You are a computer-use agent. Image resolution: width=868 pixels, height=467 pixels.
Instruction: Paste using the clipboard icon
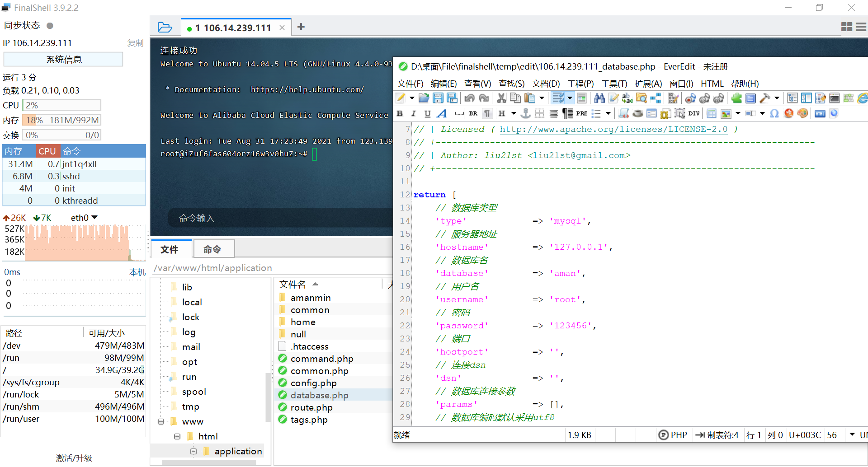pyautogui.click(x=530, y=98)
